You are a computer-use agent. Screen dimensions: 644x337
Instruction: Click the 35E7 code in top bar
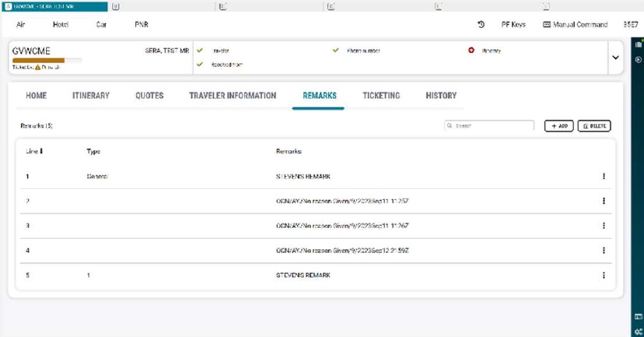click(x=631, y=25)
